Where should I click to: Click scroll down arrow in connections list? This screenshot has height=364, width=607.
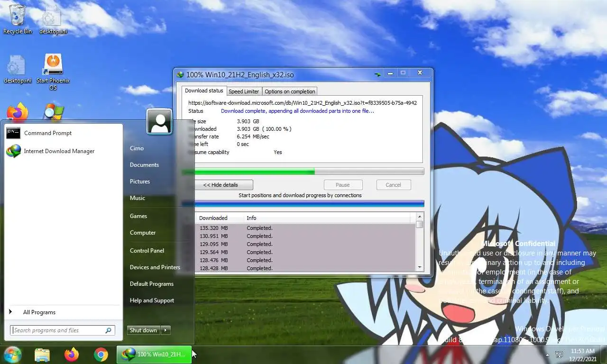[419, 267]
